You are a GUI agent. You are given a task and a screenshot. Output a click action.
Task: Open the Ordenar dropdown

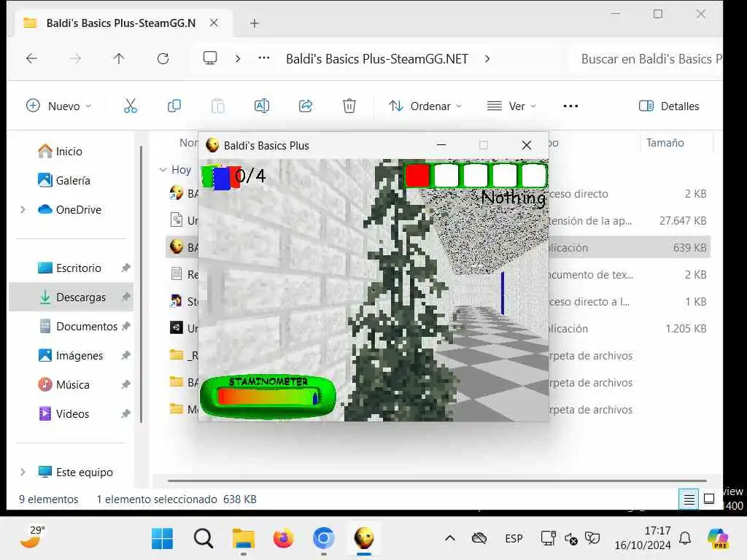tap(425, 106)
